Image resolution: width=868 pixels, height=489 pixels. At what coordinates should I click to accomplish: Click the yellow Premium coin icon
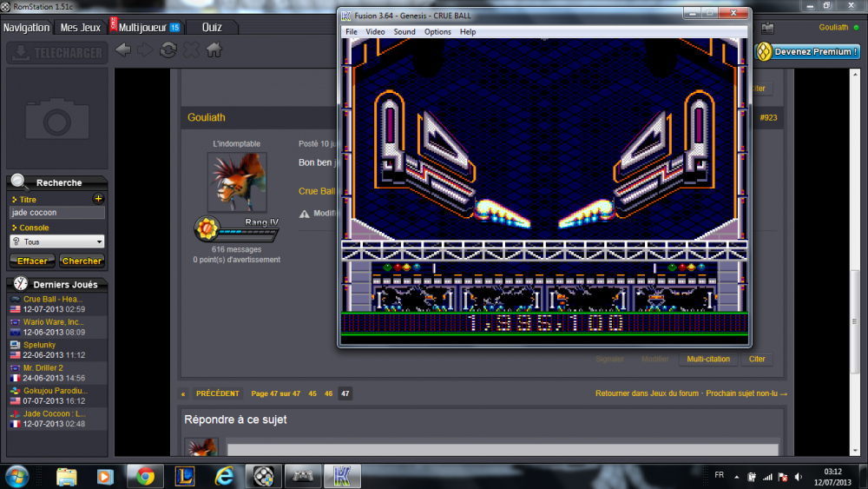point(763,52)
